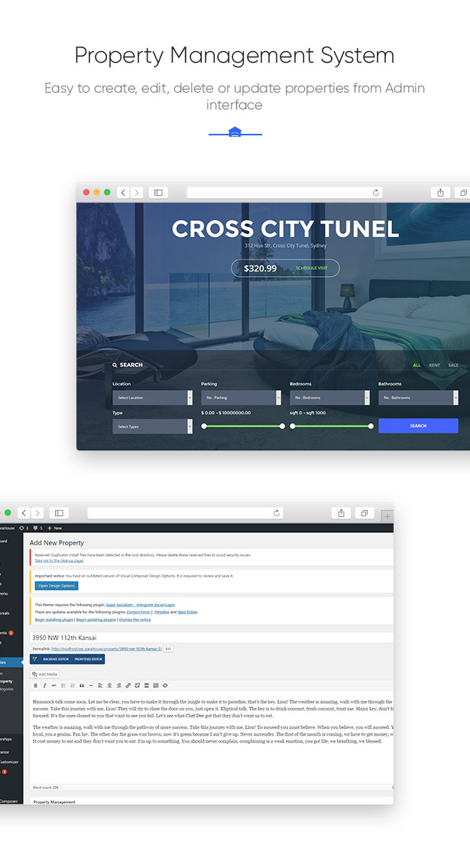
Task: Show tab overview in the bottom browser window
Action: [364, 513]
